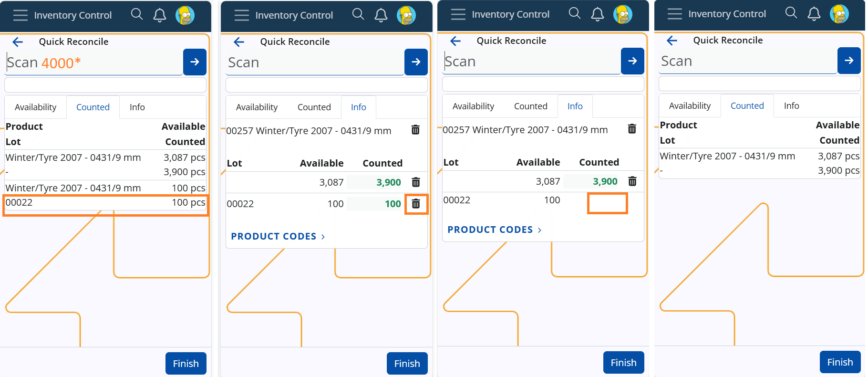
Task: Open notifications bell in the third screen
Action: coord(598,14)
